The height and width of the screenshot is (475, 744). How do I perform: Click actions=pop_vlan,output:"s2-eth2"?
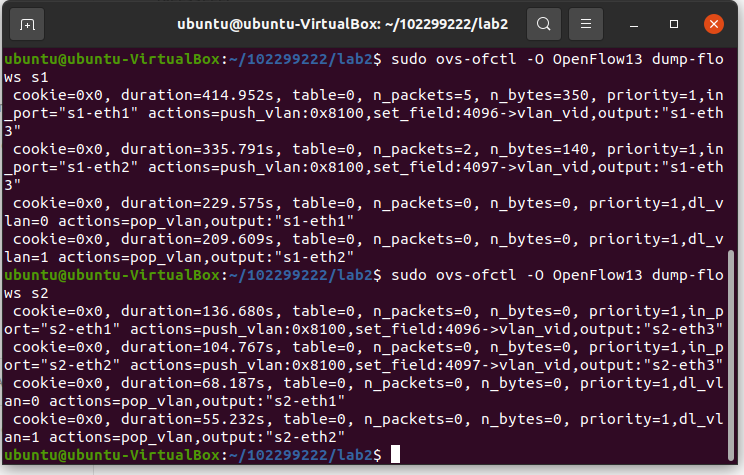[x=197, y=438]
